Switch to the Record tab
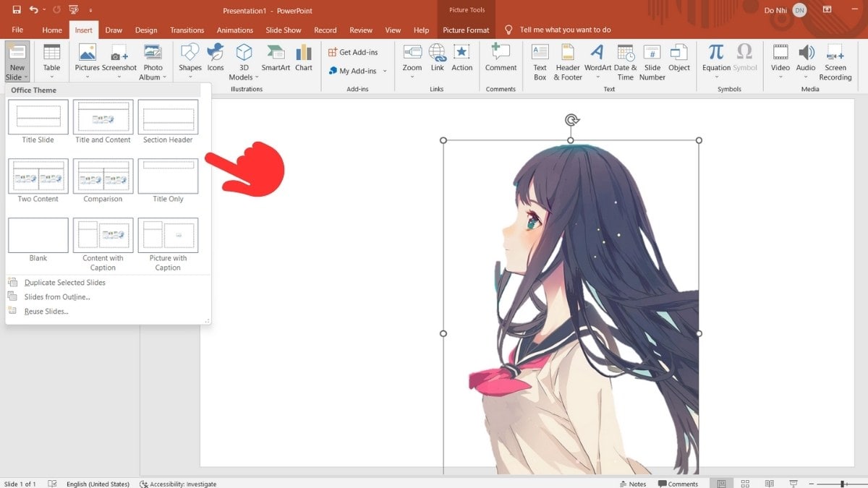This screenshot has height=488, width=868. [325, 30]
